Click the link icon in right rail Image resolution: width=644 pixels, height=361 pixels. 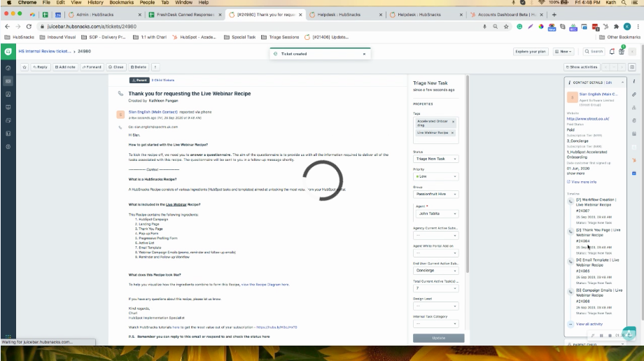[x=634, y=94]
